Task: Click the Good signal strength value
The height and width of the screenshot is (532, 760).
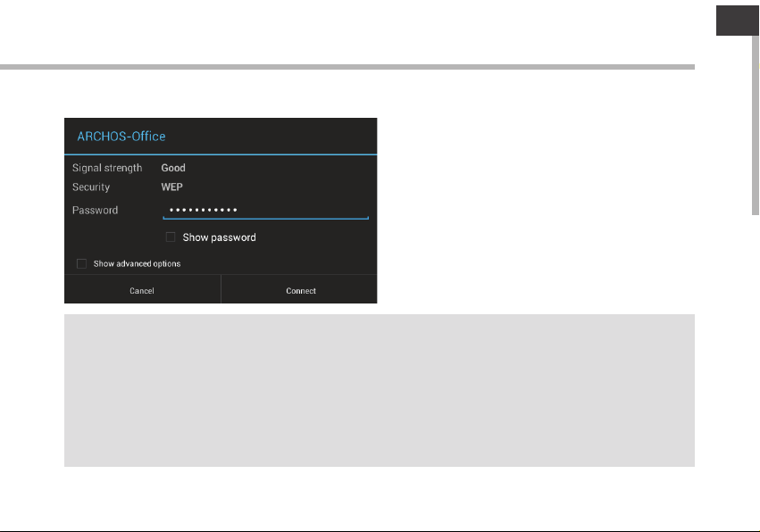Action: 173,168
